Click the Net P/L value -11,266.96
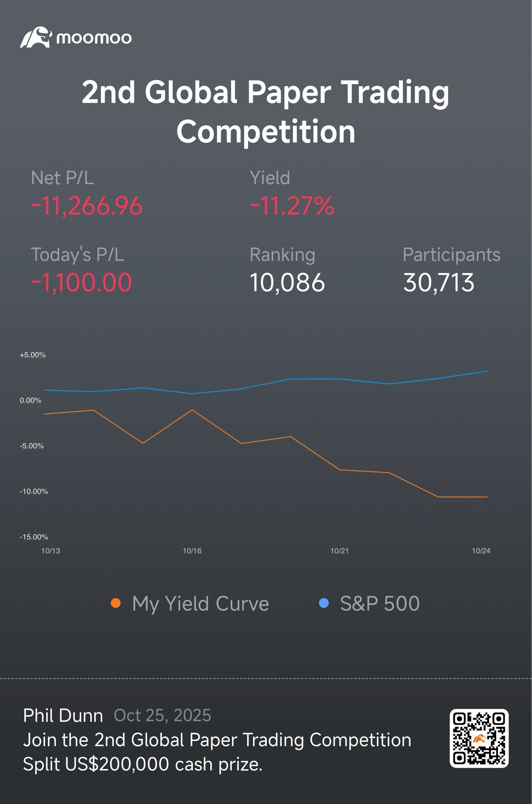This screenshot has width=532, height=804. point(87,206)
